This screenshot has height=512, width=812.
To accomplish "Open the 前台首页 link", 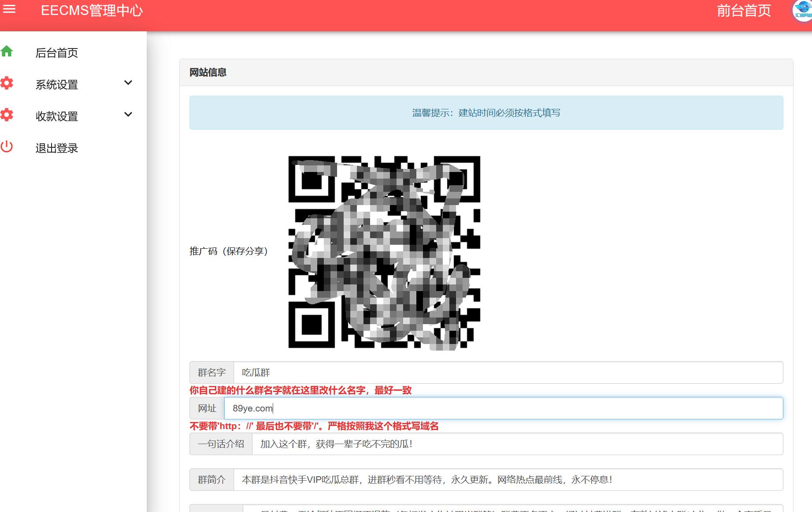I will pyautogui.click(x=744, y=11).
